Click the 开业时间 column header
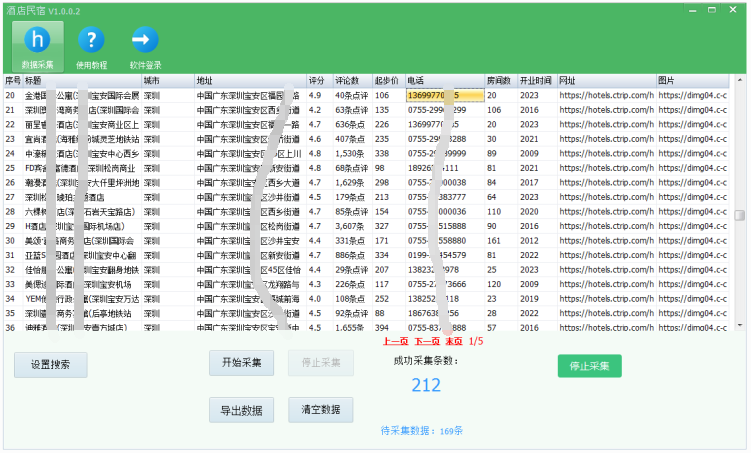Viewport: 751px width, 453px height. coord(537,80)
